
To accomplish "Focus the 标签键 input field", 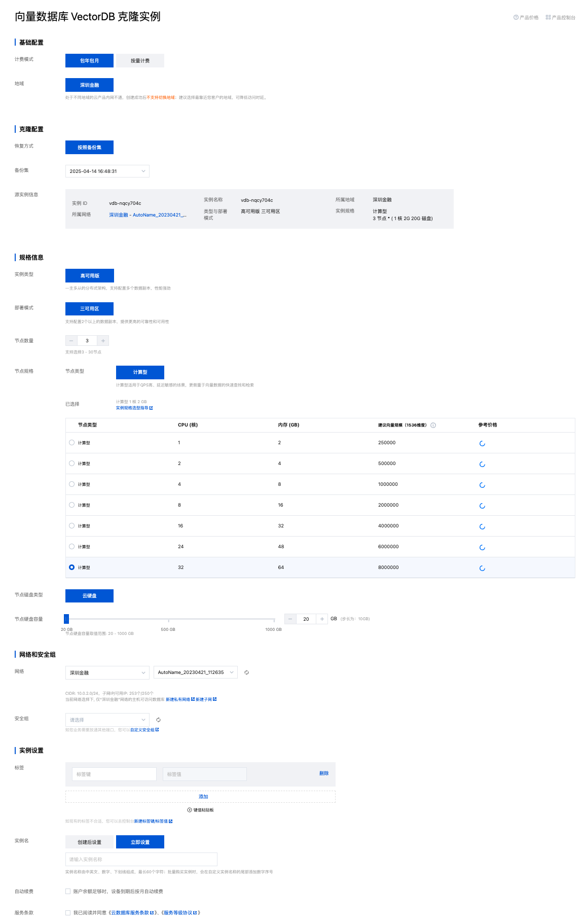I will coord(114,774).
